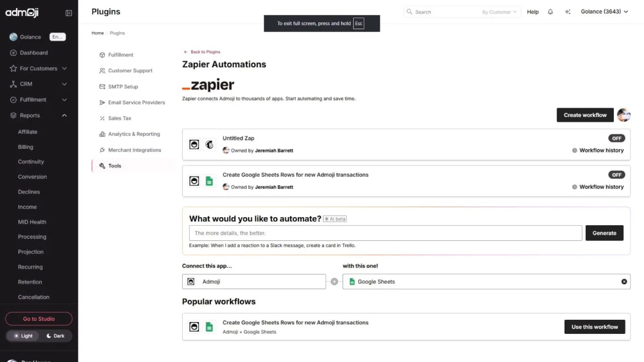This screenshot has width=644, height=362.
Task: Click the user avatar beside Create workflow
Action: (x=623, y=115)
